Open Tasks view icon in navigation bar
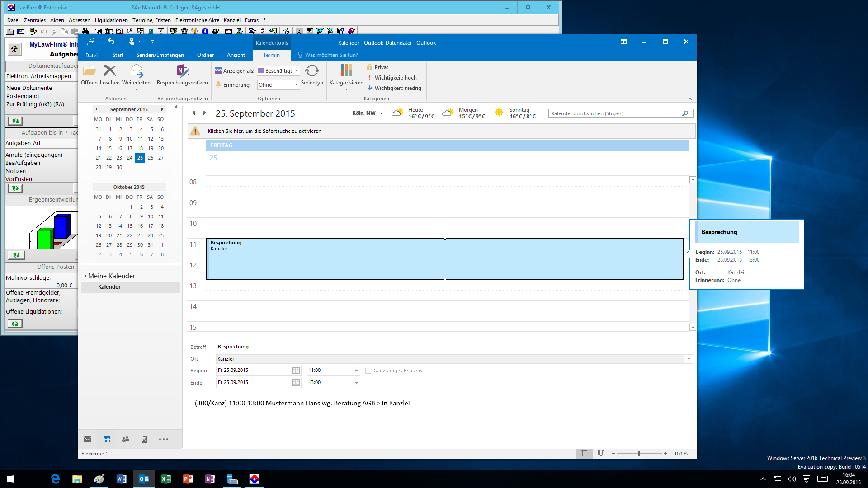 point(144,439)
